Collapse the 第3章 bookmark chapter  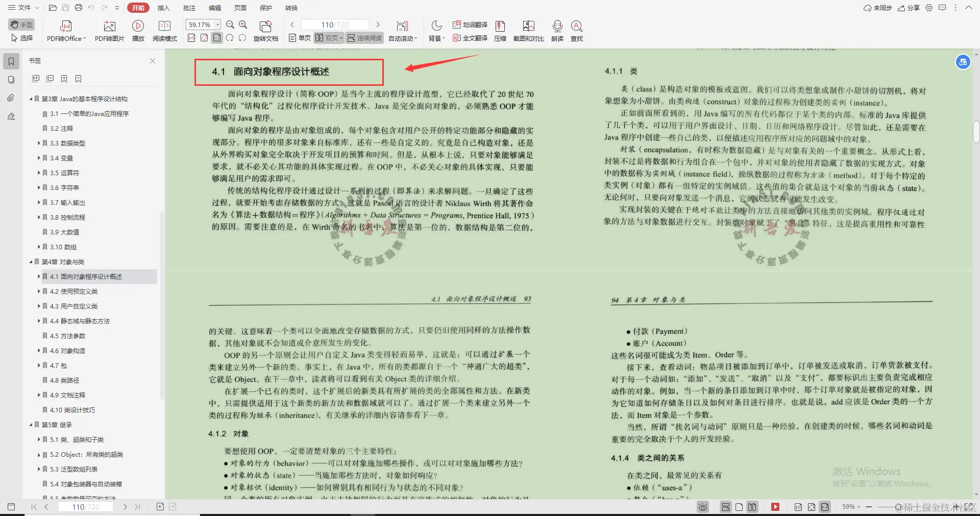31,99
